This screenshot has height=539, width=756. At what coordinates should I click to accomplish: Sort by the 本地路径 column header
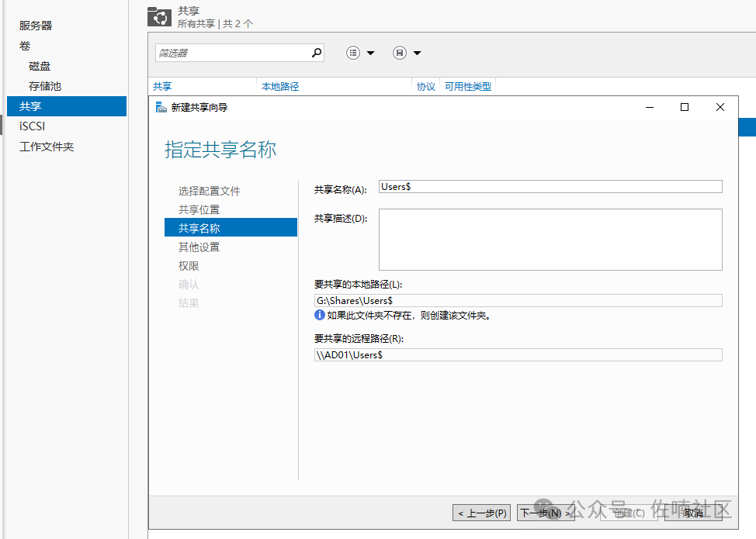[x=280, y=86]
